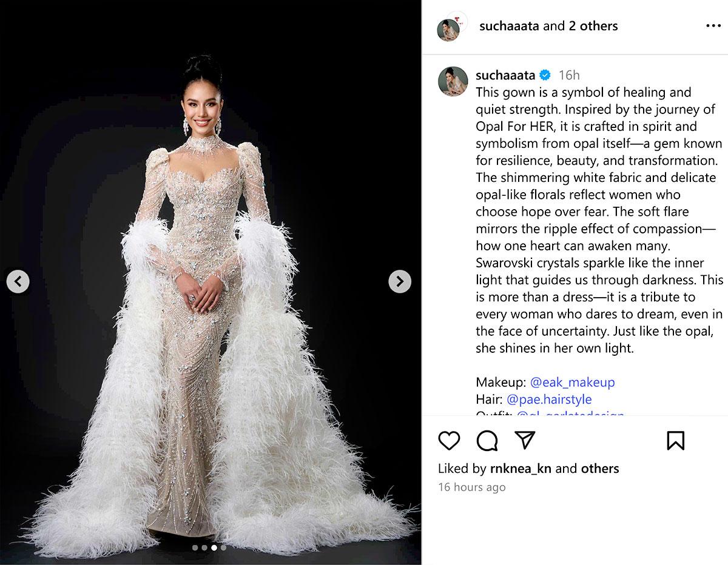Click the gown photo in the carousel
Image resolution: width=728 pixels, height=565 pixels.
210,282
